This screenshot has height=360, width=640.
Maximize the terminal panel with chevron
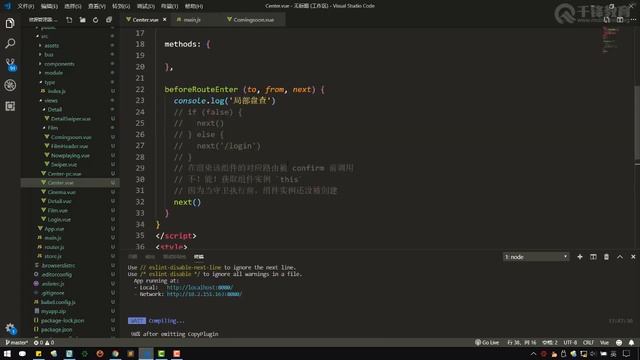(x=620, y=257)
